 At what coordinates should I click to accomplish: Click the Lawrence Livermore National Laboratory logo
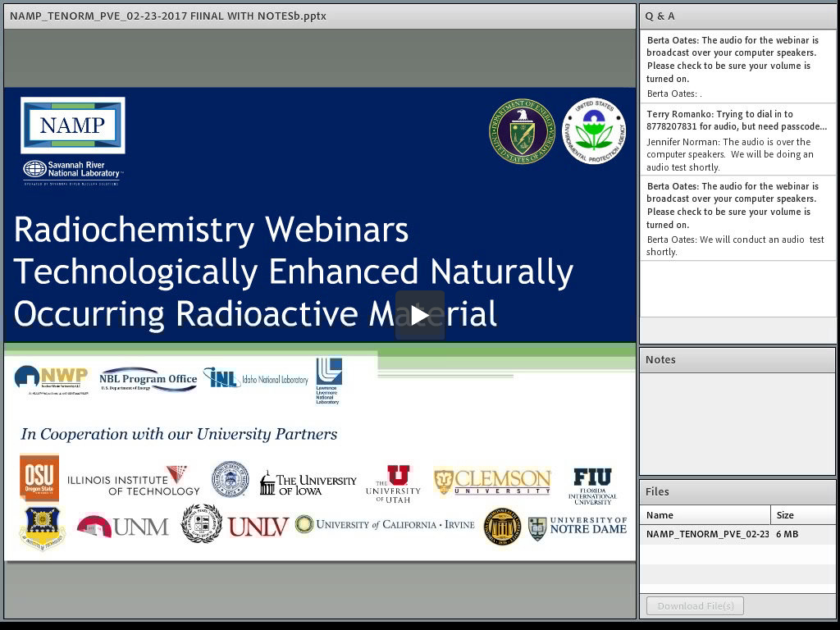pyautogui.click(x=328, y=381)
